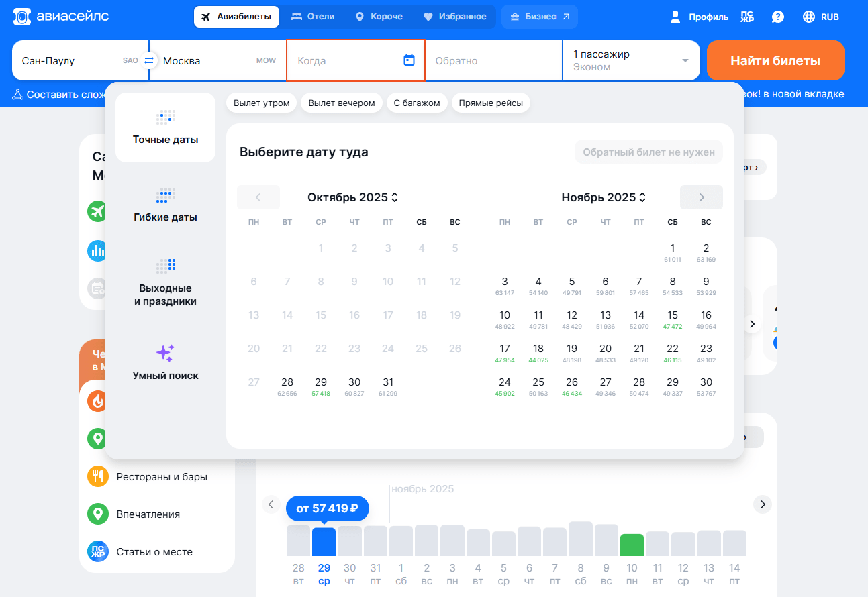
Task: Click green bar for 10 пн
Action: 632,545
